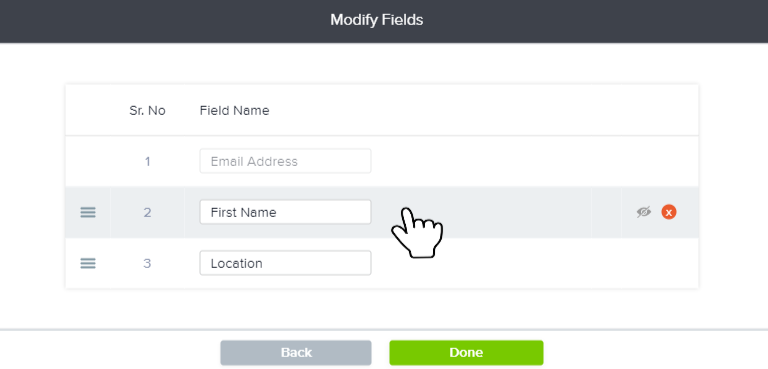Delete the First Name field with the orange x

(669, 212)
